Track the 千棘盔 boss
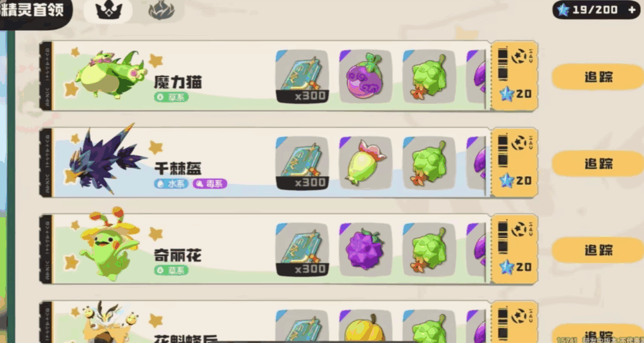This screenshot has width=644, height=343. [x=598, y=164]
